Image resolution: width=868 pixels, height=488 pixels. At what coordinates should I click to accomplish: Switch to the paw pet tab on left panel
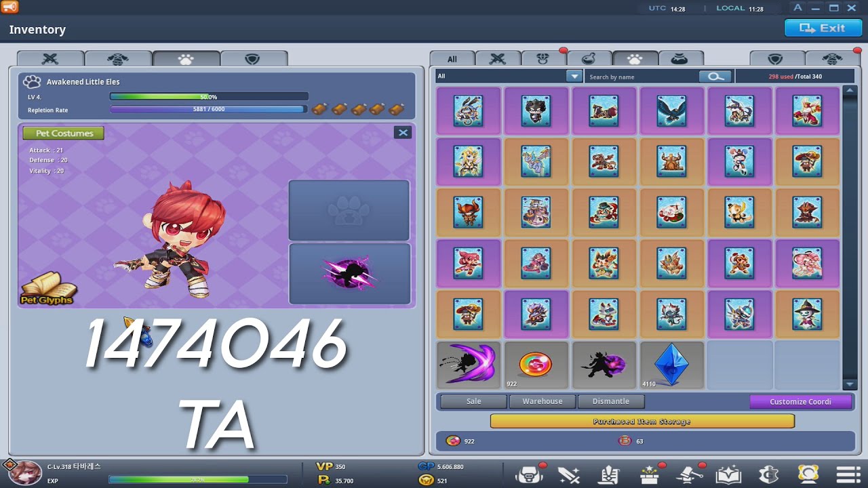186,59
